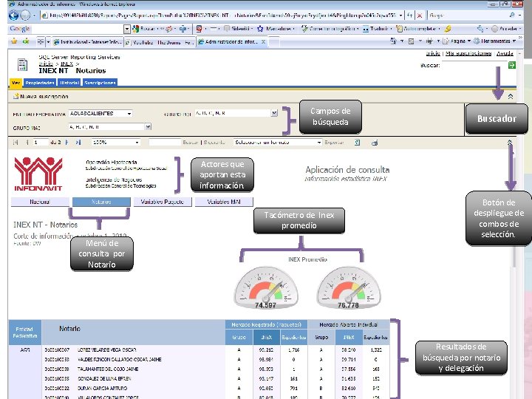
Task: Open the 100% zoom dropdown
Action: click(116, 143)
